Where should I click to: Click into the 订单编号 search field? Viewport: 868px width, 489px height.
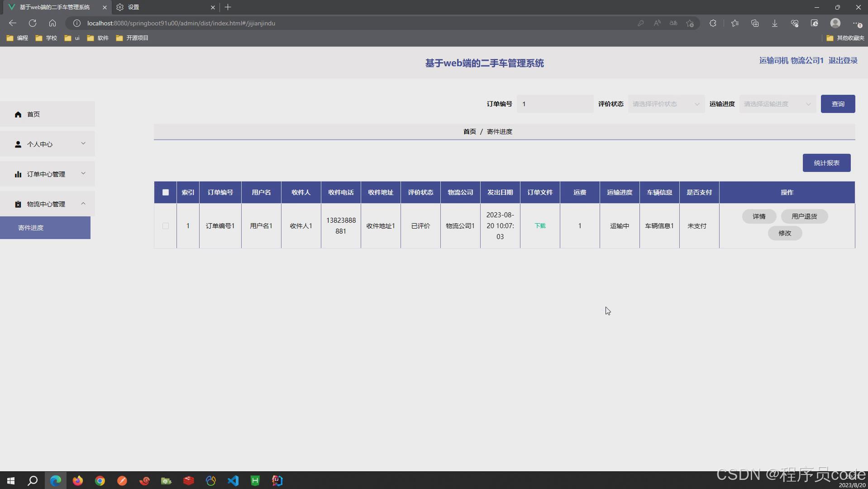[x=555, y=104]
